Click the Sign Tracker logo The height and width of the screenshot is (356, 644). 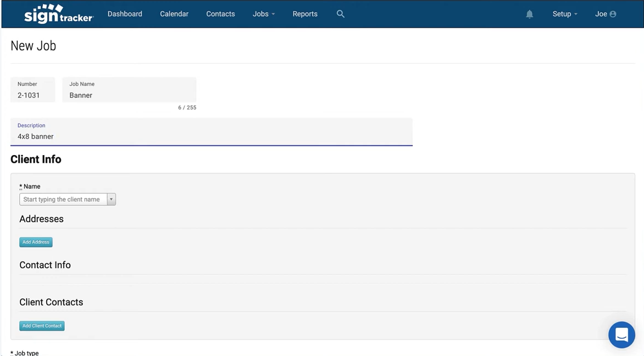59,14
